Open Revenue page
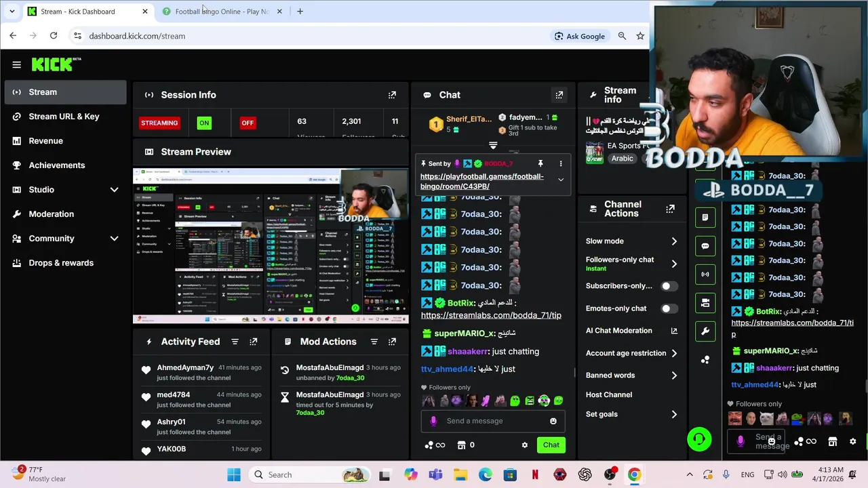The height and width of the screenshot is (488, 868). (65, 141)
